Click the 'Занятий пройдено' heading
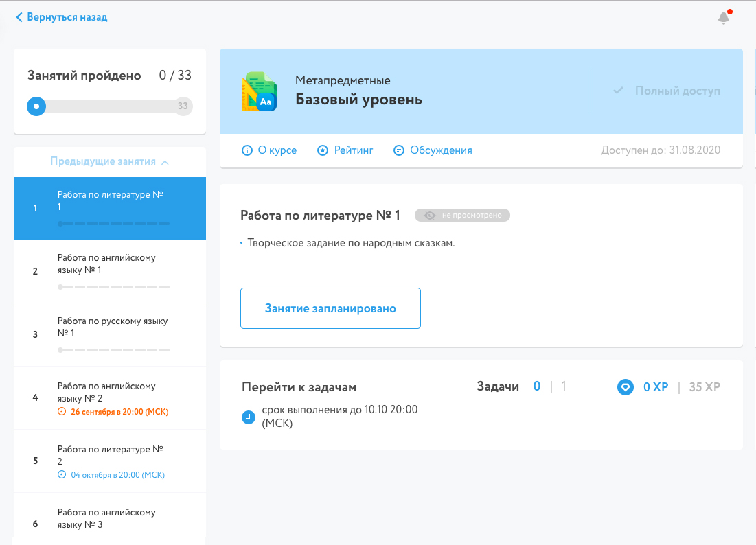 84,76
